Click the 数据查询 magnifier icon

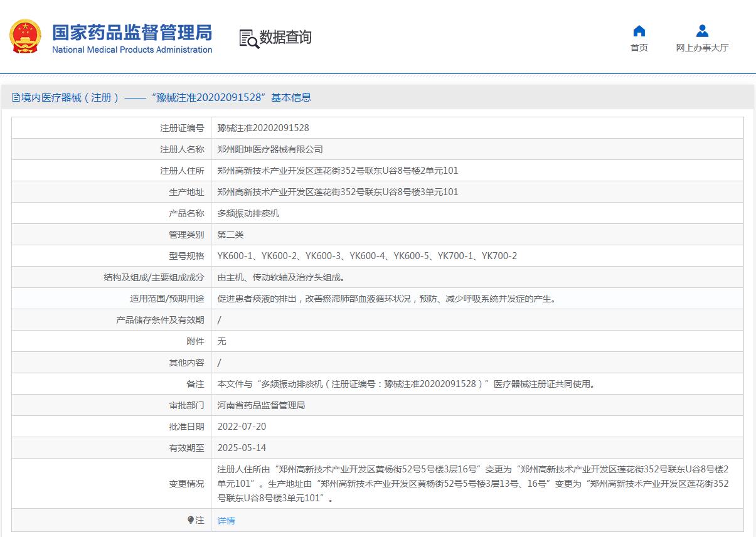coord(248,38)
